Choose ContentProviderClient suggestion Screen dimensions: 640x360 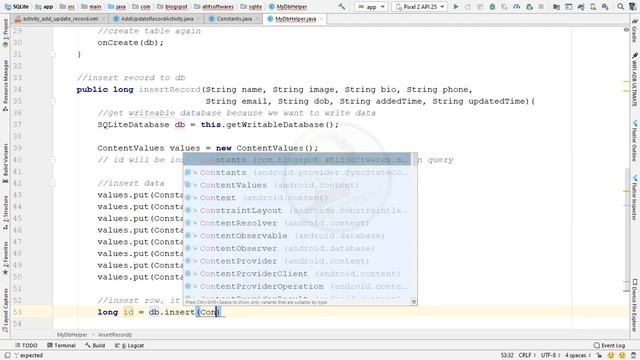[298, 273]
